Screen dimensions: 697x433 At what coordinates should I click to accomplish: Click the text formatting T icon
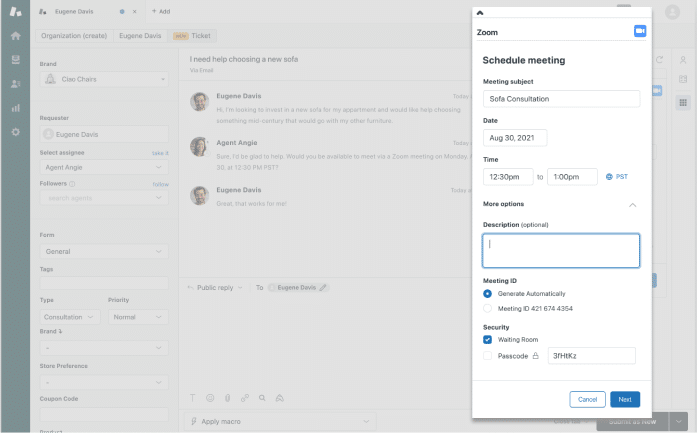pyautogui.click(x=192, y=398)
